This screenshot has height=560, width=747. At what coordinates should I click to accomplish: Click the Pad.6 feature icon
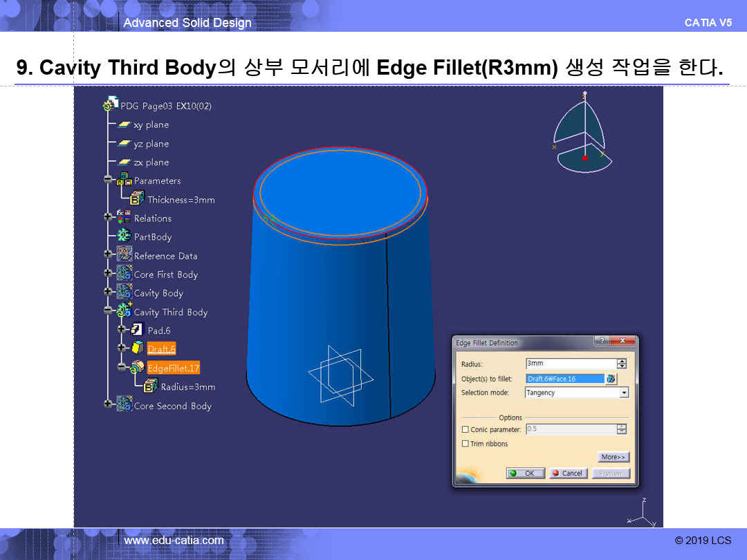click(137, 330)
